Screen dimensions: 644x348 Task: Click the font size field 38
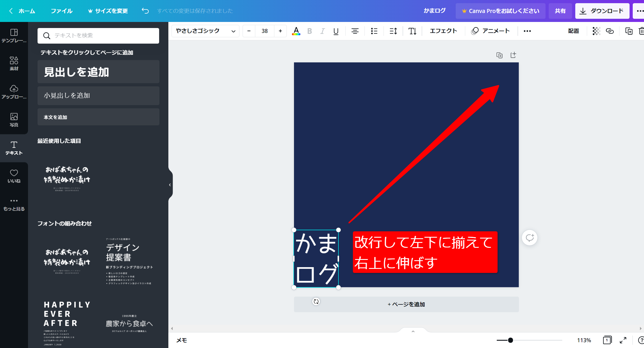[265, 31]
